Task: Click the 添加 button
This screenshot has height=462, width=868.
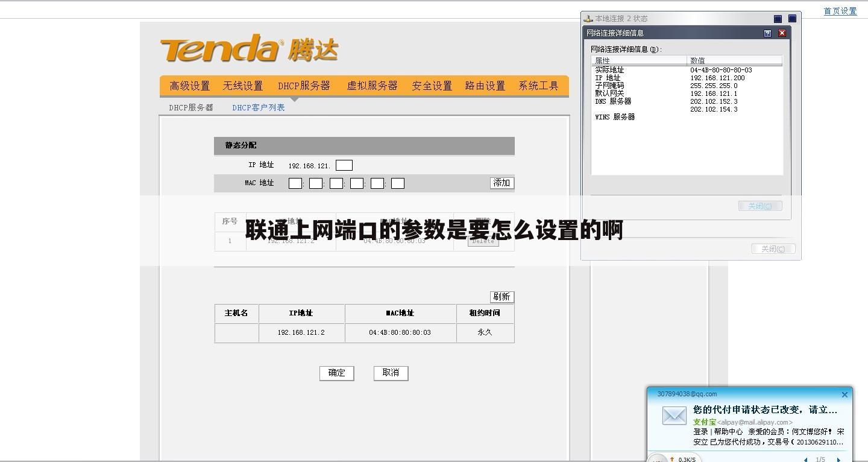Action: click(502, 183)
